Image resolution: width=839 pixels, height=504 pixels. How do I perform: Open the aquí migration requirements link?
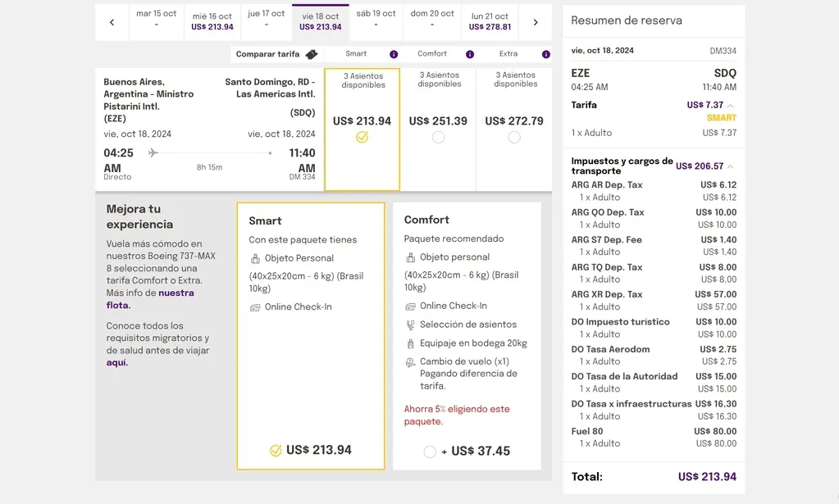pos(116,362)
